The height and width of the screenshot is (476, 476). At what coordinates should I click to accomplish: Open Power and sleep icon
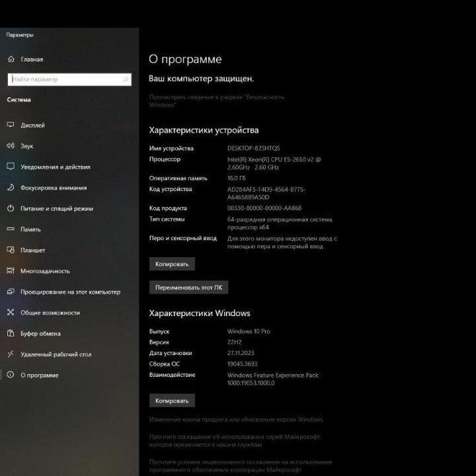click(x=11, y=208)
